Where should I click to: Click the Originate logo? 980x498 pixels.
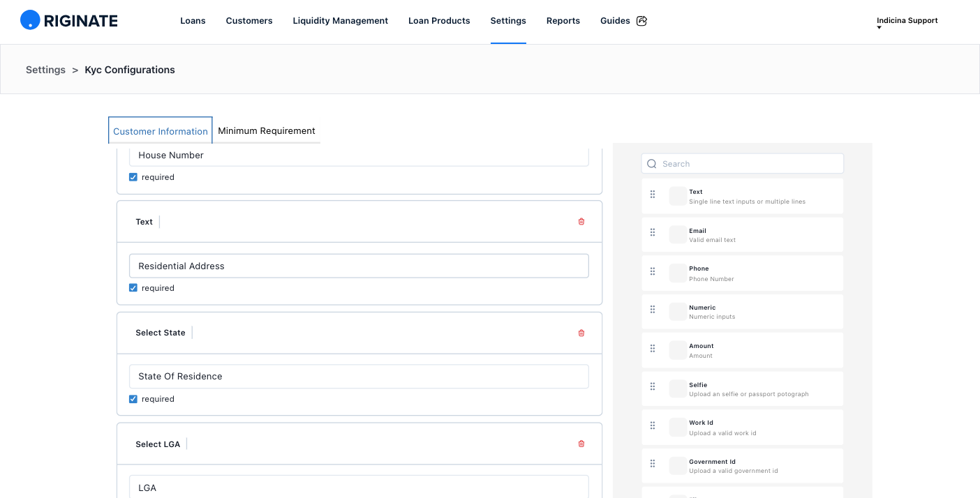69,20
